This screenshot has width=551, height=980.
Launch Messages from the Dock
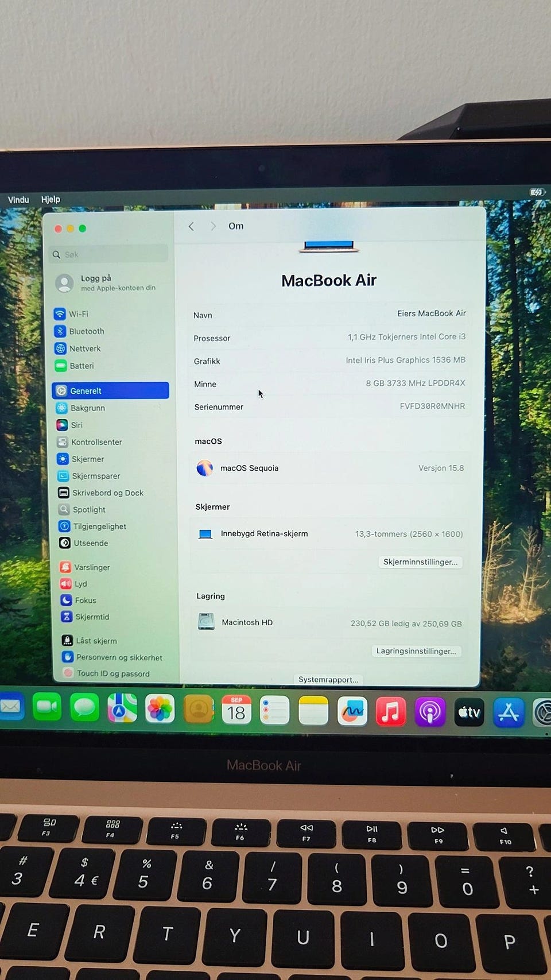click(84, 708)
